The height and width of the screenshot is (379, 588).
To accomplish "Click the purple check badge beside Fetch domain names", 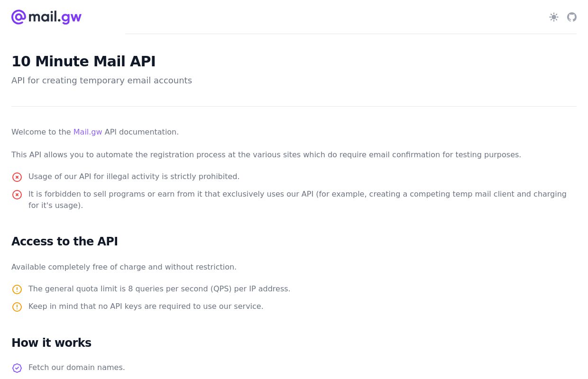I will point(17,368).
